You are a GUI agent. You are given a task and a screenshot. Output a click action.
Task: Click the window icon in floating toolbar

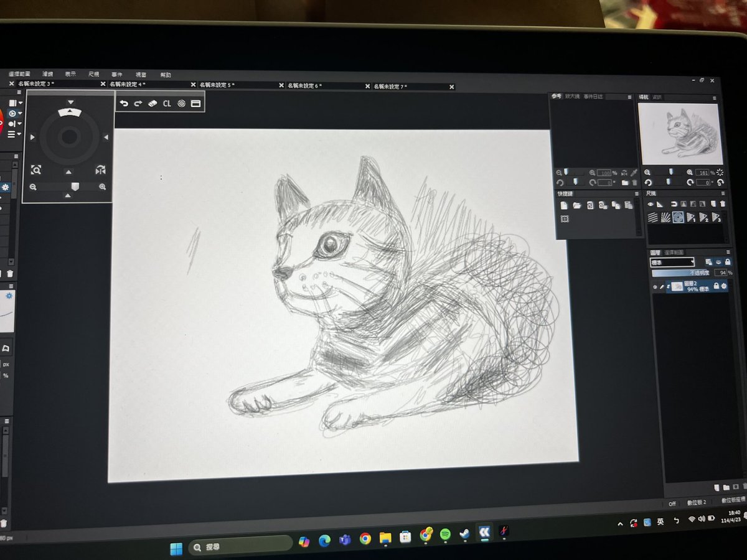click(196, 103)
